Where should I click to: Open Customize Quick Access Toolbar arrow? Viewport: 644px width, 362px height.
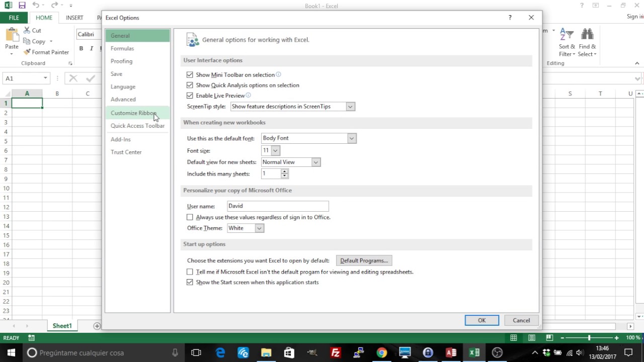pyautogui.click(x=71, y=6)
